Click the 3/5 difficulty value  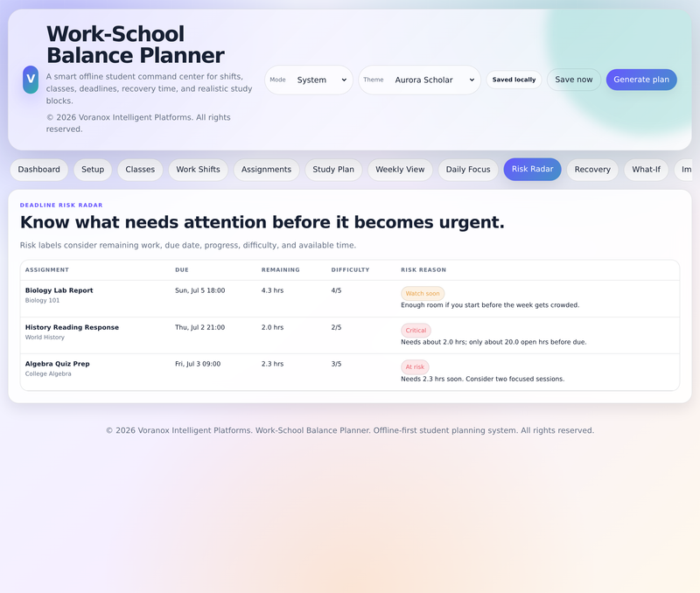coord(336,364)
